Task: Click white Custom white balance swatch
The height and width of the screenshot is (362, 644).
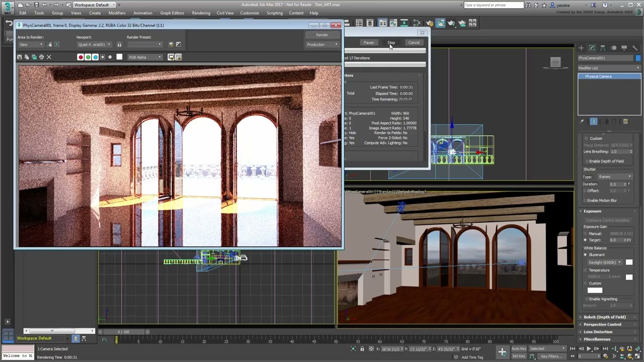Action: click(x=595, y=290)
